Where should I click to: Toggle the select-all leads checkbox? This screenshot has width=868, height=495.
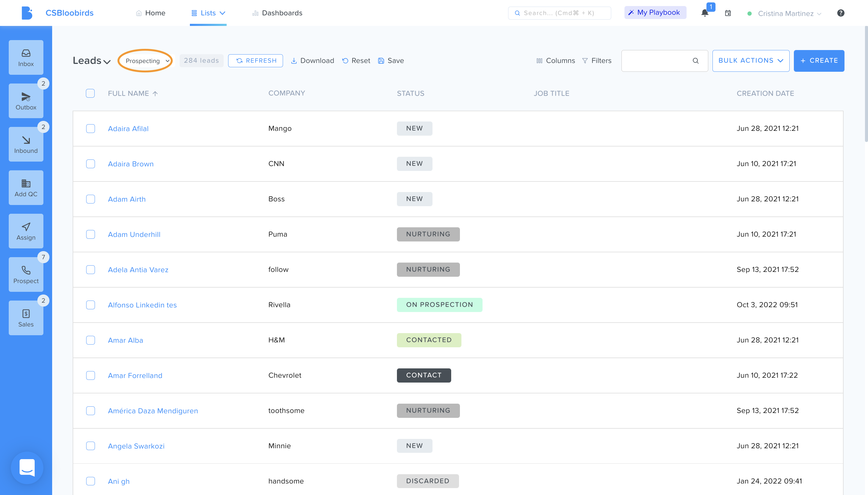click(90, 93)
